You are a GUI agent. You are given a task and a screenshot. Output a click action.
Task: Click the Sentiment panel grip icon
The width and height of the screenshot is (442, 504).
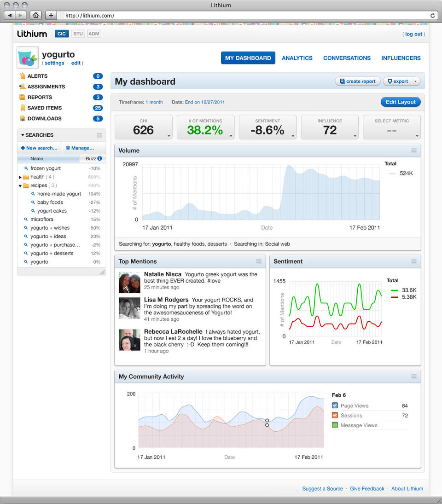[414, 261]
